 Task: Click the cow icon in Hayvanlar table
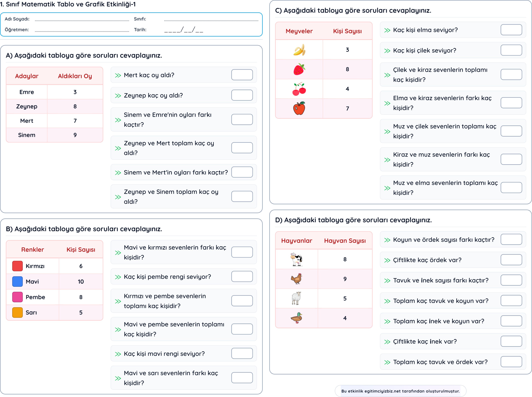pos(297,259)
